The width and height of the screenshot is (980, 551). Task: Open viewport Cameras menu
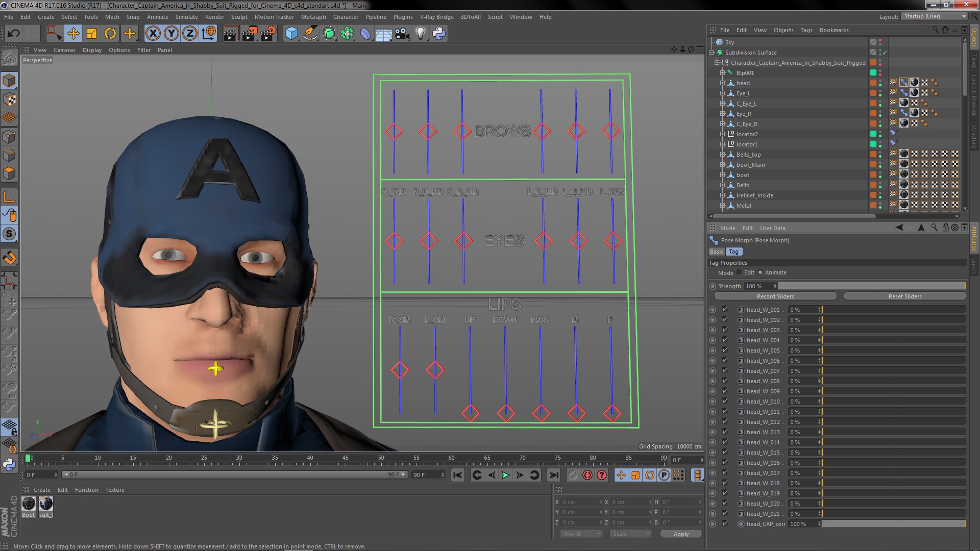tap(64, 50)
